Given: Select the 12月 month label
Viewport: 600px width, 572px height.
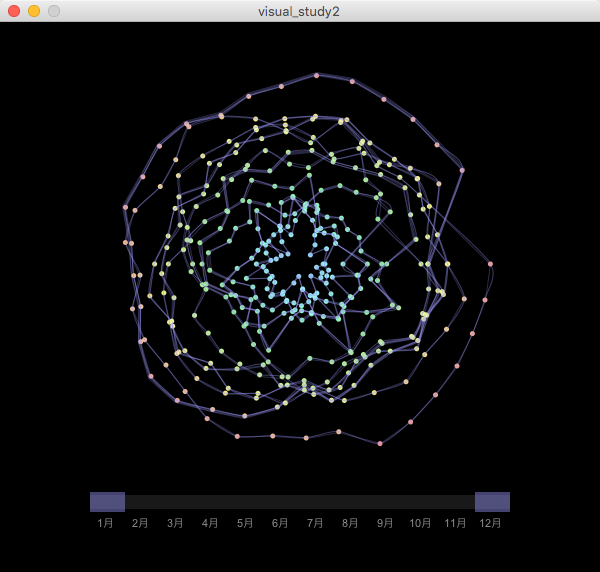Looking at the screenshot, I should point(490,523).
